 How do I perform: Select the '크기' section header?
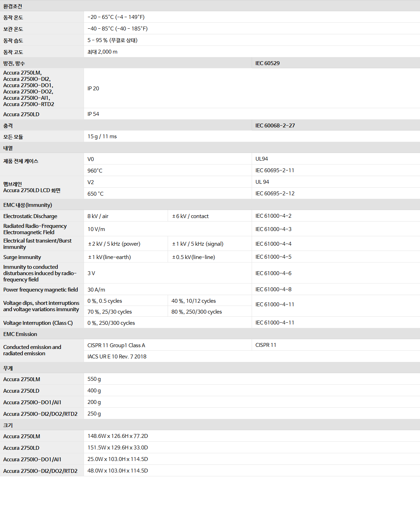pyautogui.click(x=8, y=425)
